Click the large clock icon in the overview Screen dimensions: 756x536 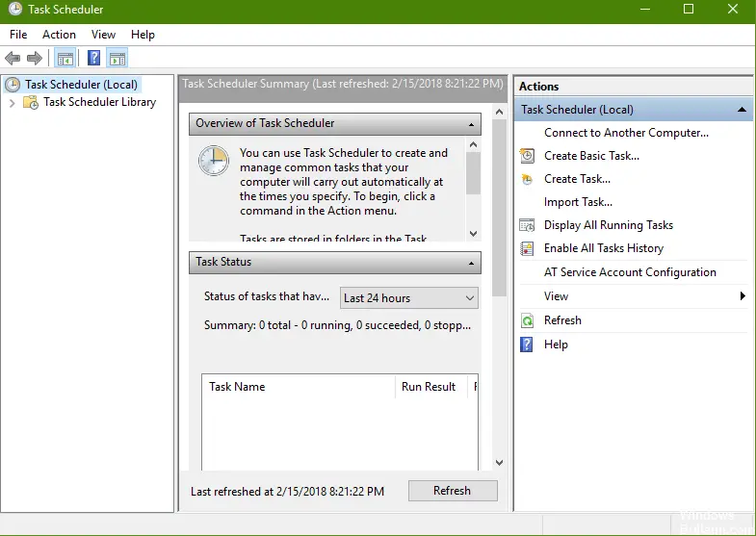point(214,161)
